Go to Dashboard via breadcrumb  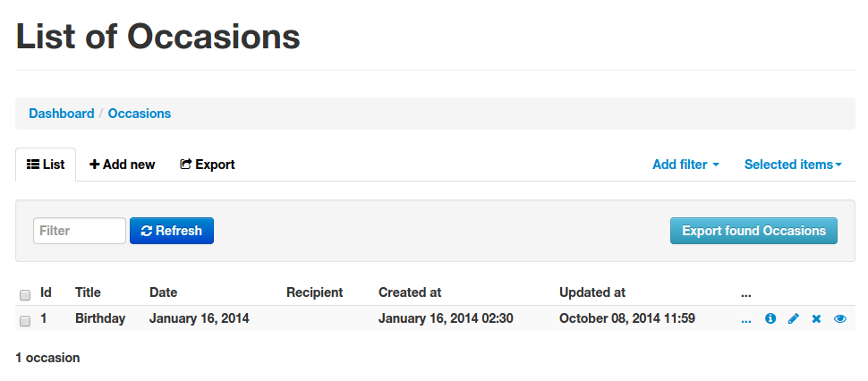[x=62, y=114]
